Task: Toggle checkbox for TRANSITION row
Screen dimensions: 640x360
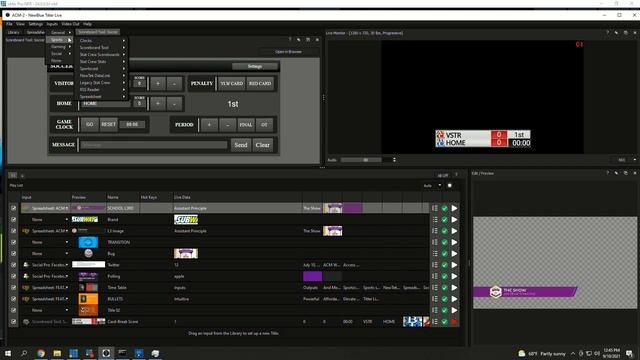Action: tap(13, 242)
